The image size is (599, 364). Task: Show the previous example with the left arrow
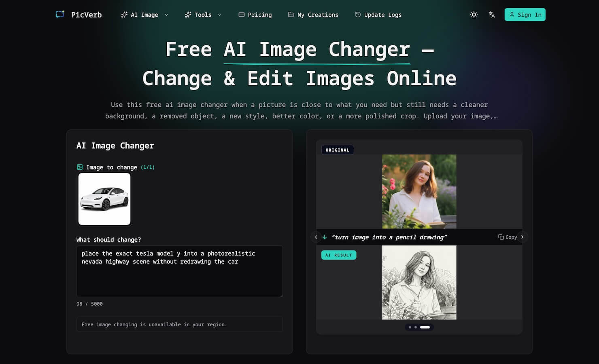(316, 237)
